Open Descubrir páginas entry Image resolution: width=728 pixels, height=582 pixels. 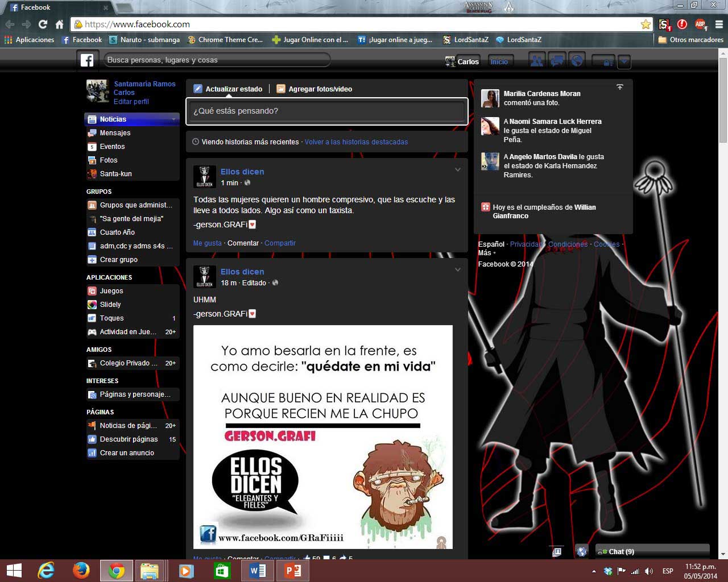click(132, 439)
